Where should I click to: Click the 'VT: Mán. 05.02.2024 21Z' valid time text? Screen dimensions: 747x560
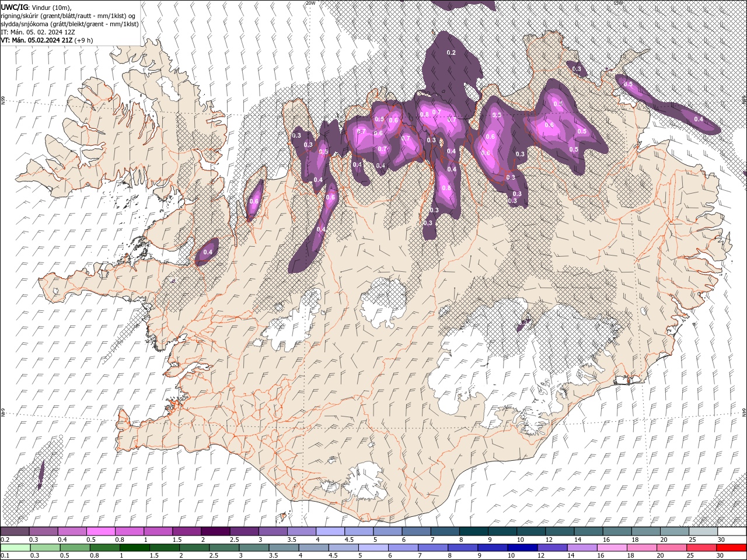[38, 40]
